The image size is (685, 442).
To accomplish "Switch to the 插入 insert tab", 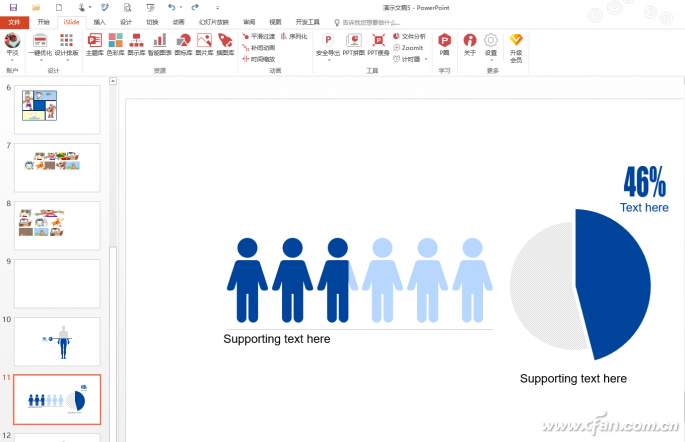I will [100, 22].
